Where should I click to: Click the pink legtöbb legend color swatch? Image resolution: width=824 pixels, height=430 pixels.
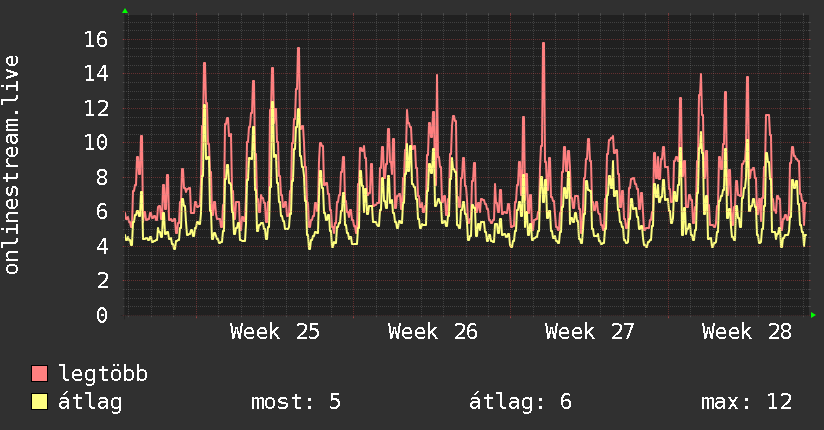[39, 374]
